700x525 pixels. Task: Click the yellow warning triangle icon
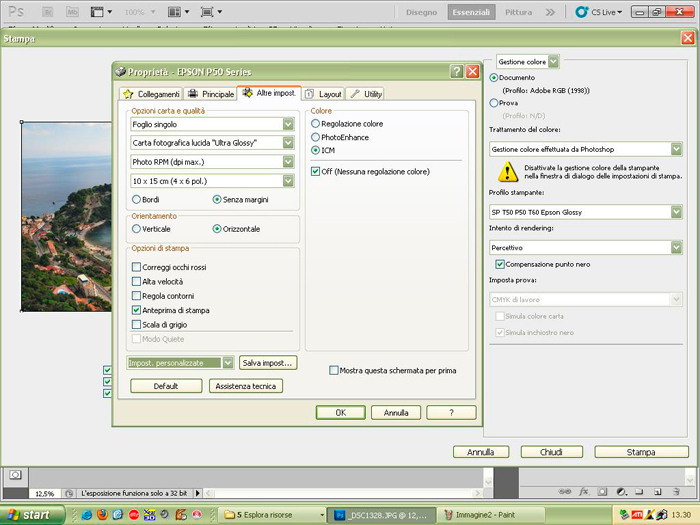[x=508, y=171]
